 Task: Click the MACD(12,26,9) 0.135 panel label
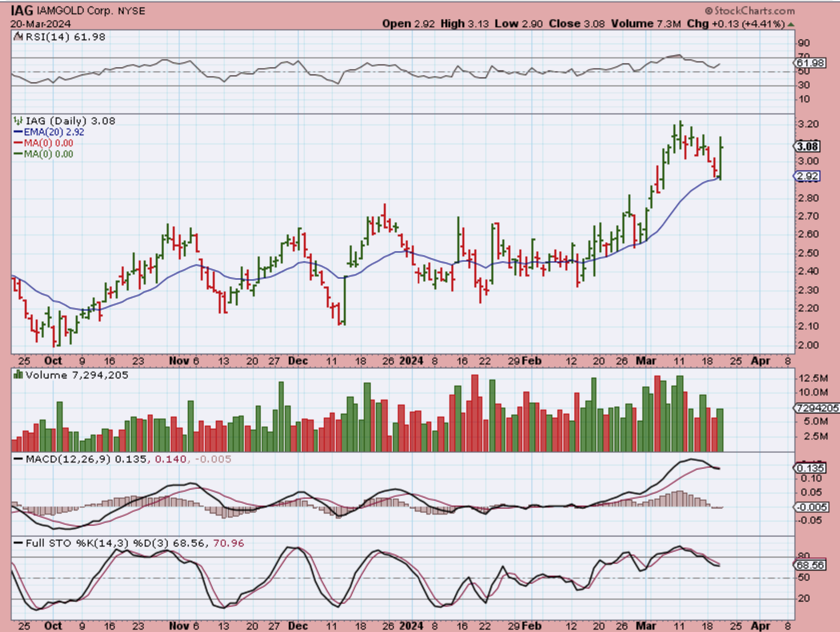tap(86, 459)
